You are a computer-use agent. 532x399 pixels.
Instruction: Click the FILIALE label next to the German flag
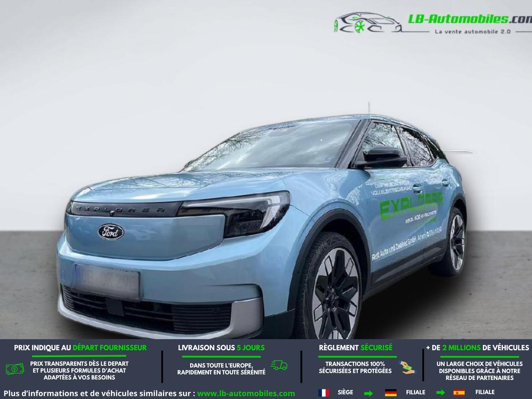[415, 392]
